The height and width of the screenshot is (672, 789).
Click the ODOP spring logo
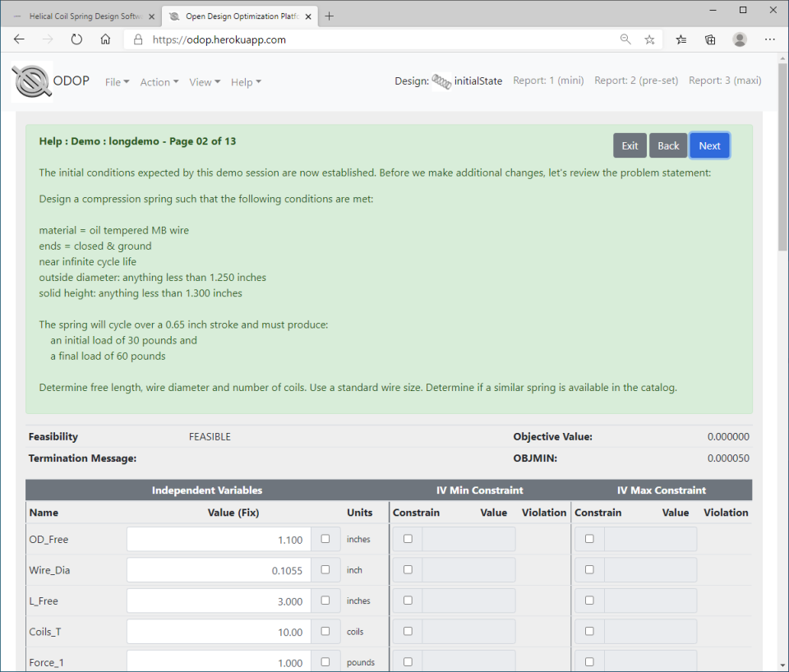tap(31, 81)
